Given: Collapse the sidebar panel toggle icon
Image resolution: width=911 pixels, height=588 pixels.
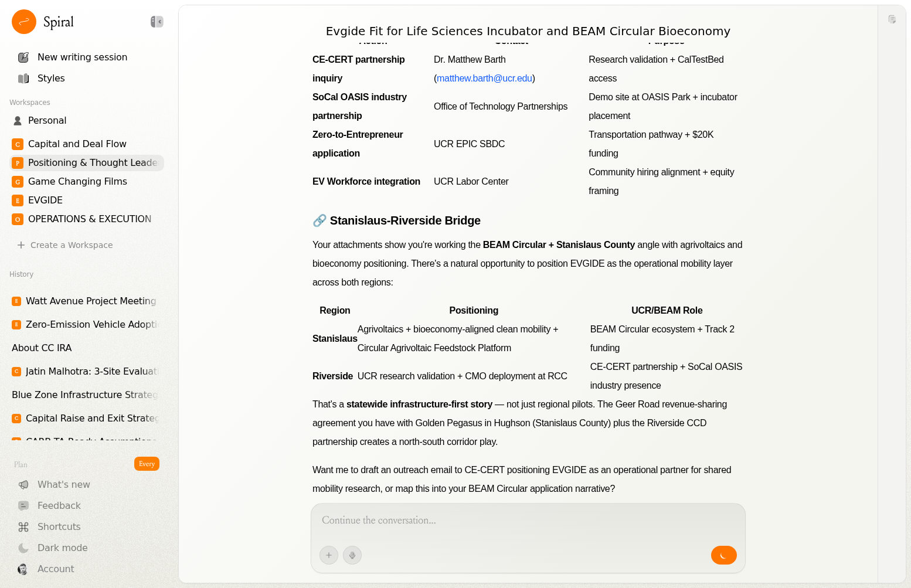Looking at the screenshot, I should tap(157, 22).
